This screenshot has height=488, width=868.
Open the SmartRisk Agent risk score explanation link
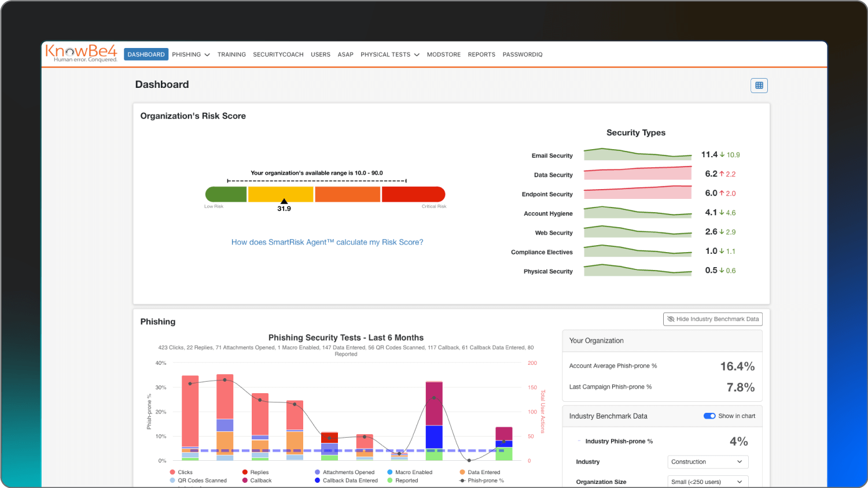tap(327, 242)
